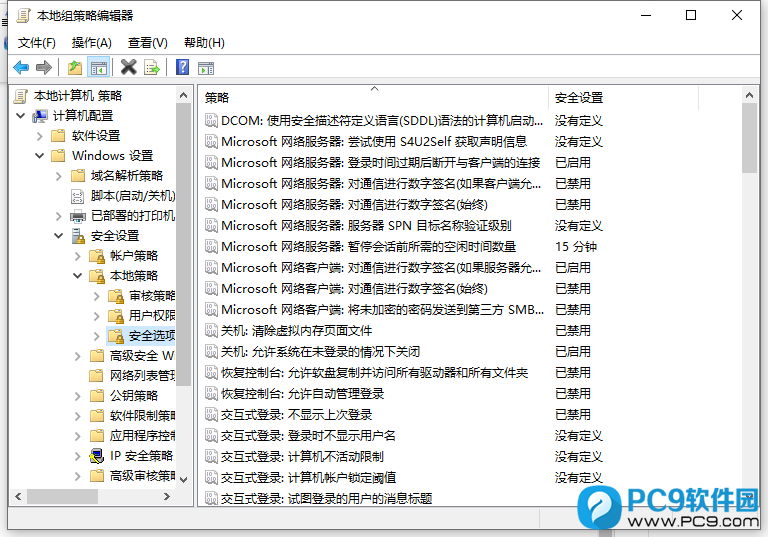768x537 pixels.
Task: Toggle the Show/Hide console tree icon
Action: pos(98,68)
